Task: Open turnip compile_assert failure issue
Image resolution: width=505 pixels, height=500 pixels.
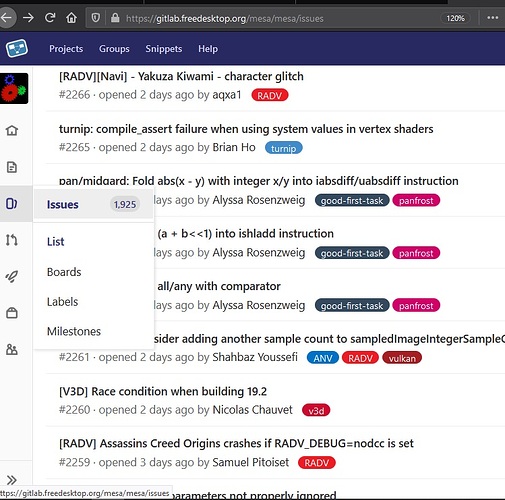Action: click(246, 129)
